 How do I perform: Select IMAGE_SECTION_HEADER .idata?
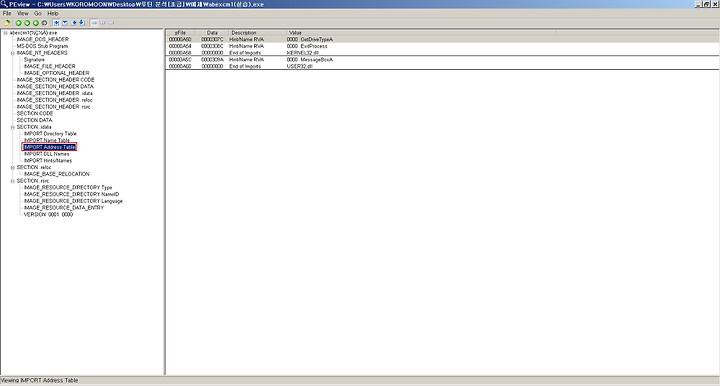point(55,93)
